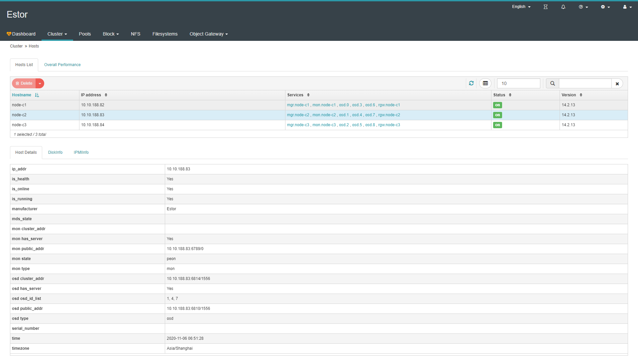This screenshot has height=364, width=638.
Task: Switch to the DiskInfo tab
Action: pos(55,152)
